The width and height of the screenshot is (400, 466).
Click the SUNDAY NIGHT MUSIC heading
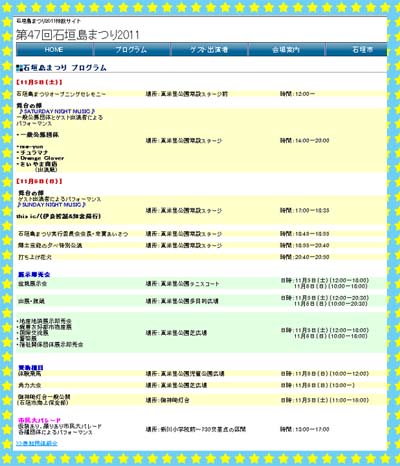pos(52,204)
